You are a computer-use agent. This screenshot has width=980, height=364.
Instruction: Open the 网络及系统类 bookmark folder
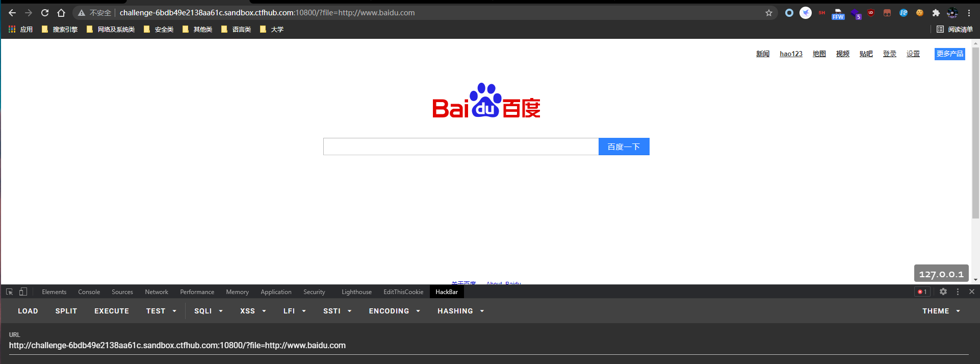coord(111,29)
